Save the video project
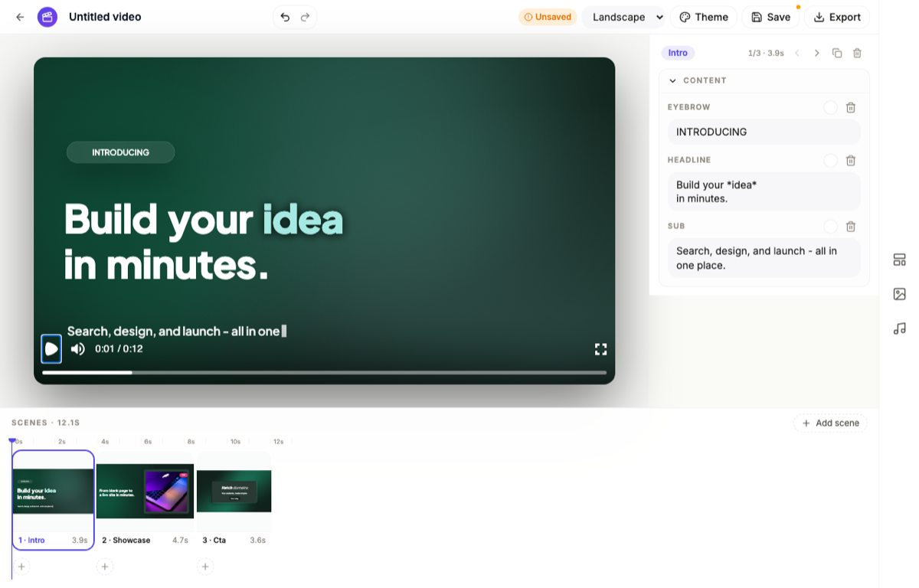Screen dimensions: 919x588 point(770,17)
